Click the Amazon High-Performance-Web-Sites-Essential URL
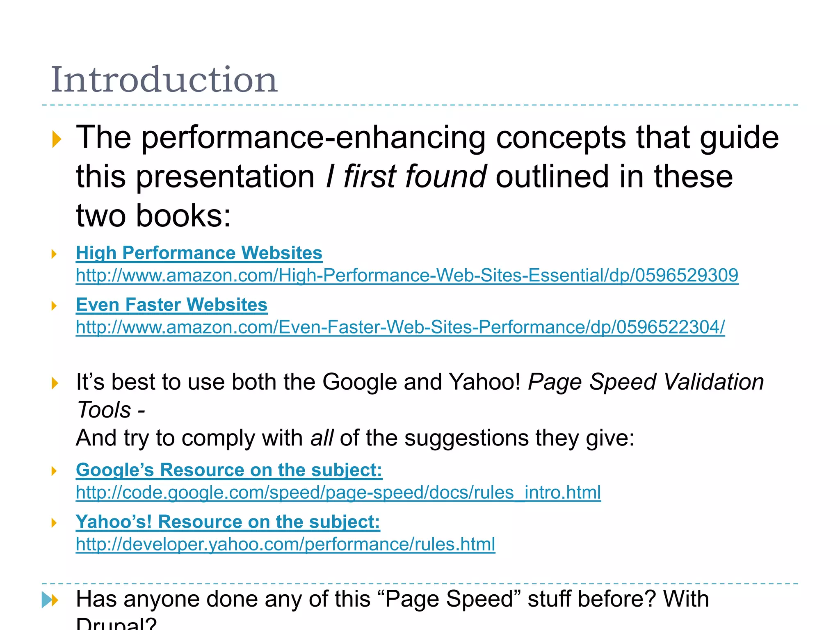 pyautogui.click(x=407, y=275)
